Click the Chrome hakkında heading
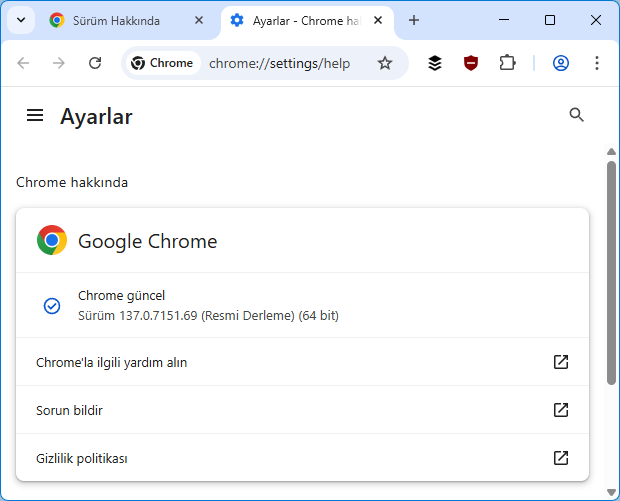Viewport: 620px width, 501px height. pyautogui.click(x=72, y=182)
